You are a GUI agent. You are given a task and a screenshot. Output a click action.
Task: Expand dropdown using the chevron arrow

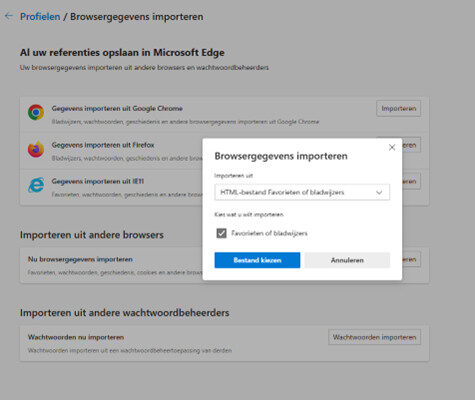point(379,193)
